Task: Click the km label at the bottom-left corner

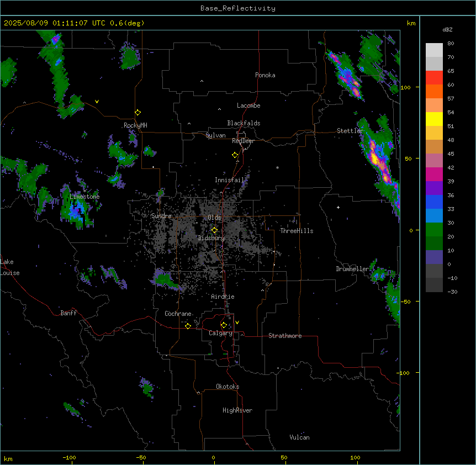Action: (x=8, y=459)
